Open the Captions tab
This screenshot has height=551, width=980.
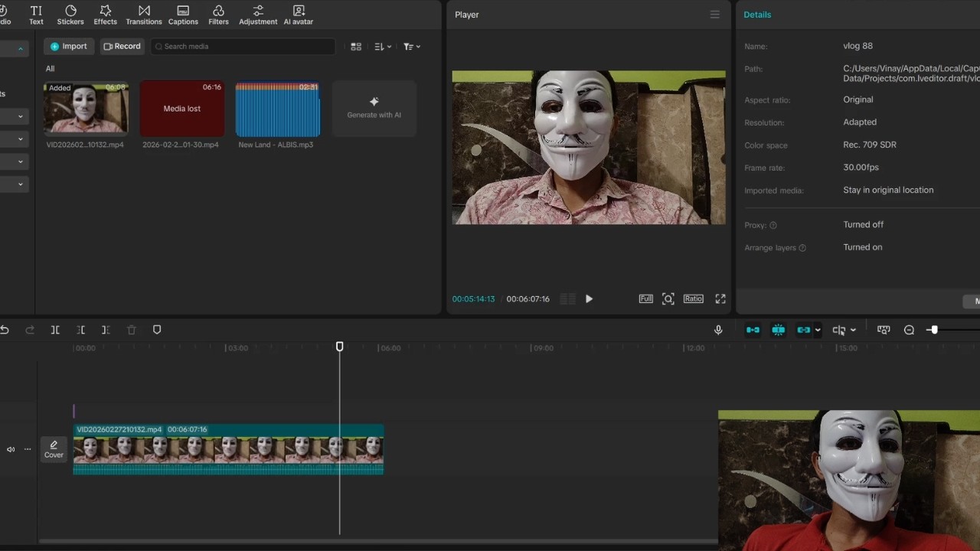183,15
